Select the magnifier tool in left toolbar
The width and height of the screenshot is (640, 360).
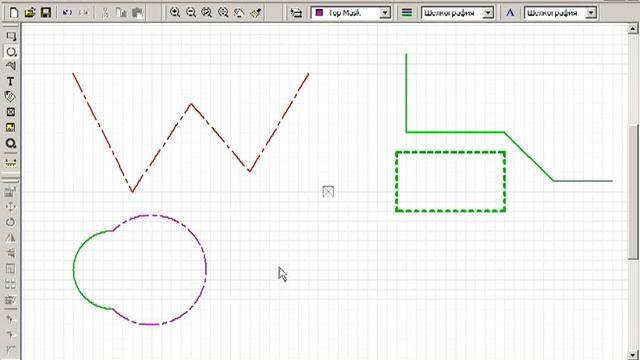[x=11, y=144]
